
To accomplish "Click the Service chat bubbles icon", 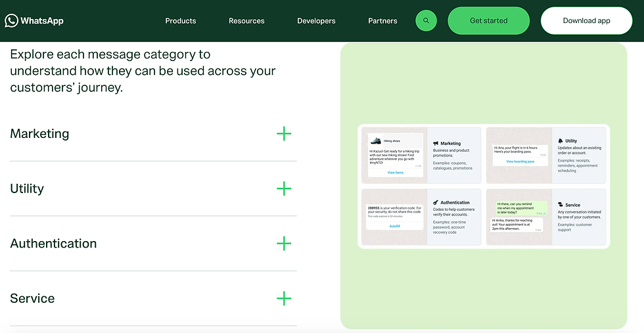I will point(560,204).
